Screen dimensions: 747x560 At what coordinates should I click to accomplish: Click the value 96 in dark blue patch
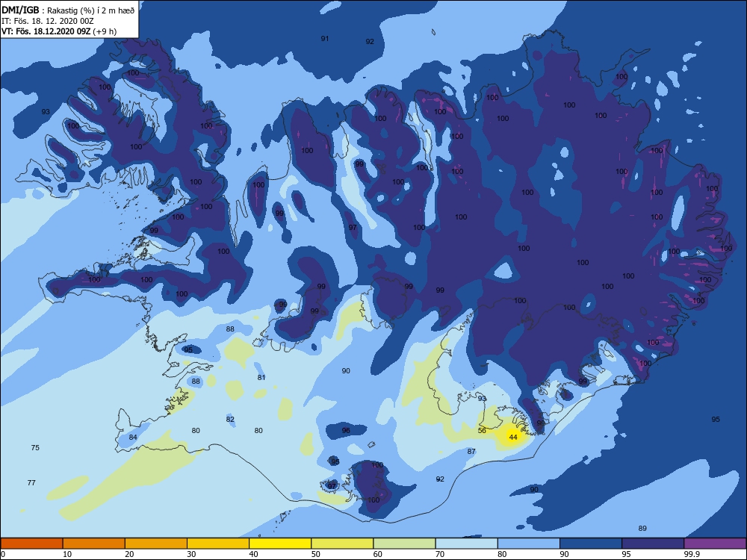click(x=347, y=431)
